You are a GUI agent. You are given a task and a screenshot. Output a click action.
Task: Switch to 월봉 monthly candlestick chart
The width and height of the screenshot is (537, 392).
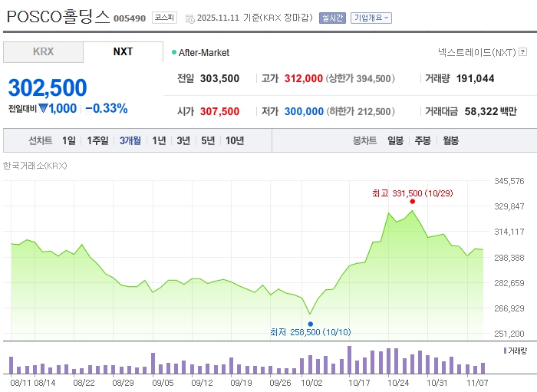tap(450, 140)
